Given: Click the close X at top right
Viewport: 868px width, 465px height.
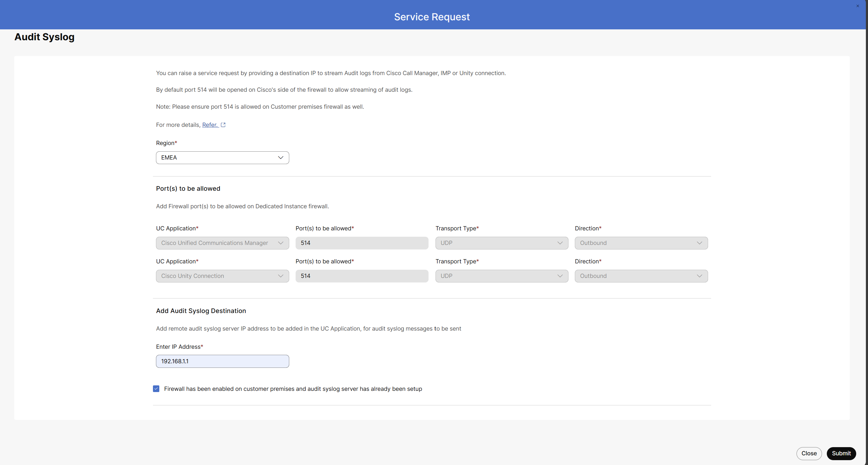Looking at the screenshot, I should pos(858,5).
